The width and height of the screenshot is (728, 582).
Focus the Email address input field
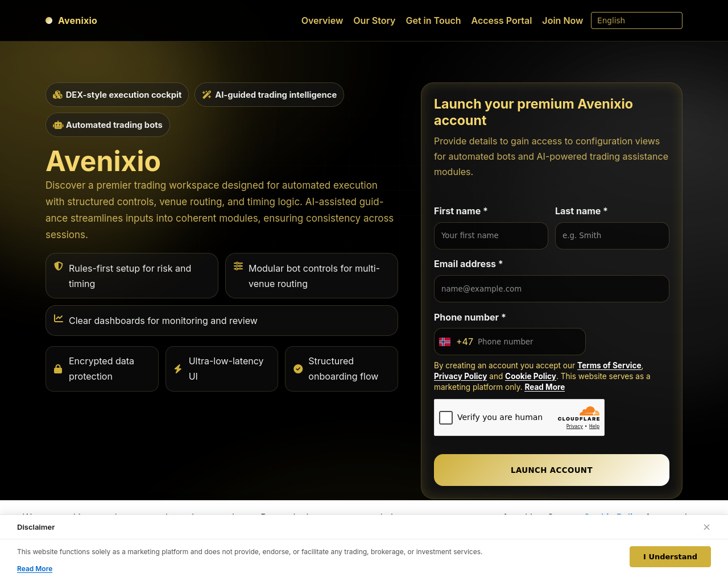[x=552, y=289]
